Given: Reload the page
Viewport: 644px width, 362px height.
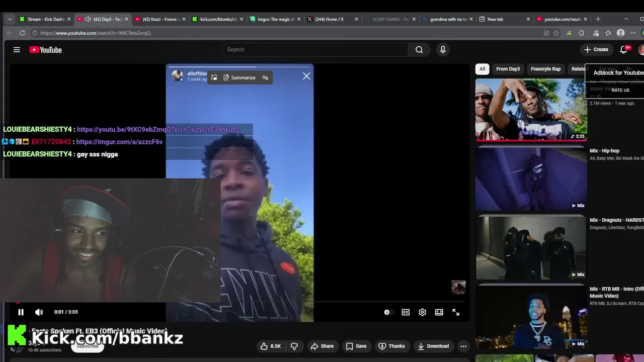Looking at the screenshot, I should pyautogui.click(x=22, y=33).
